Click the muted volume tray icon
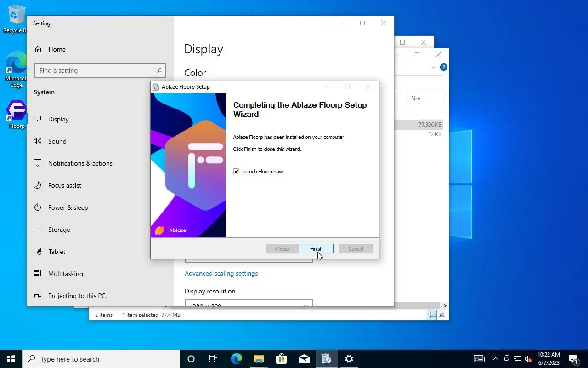 [529, 359]
